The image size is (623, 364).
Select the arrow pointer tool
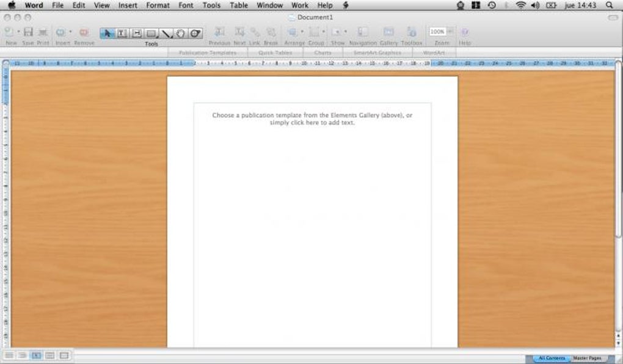[107, 34]
